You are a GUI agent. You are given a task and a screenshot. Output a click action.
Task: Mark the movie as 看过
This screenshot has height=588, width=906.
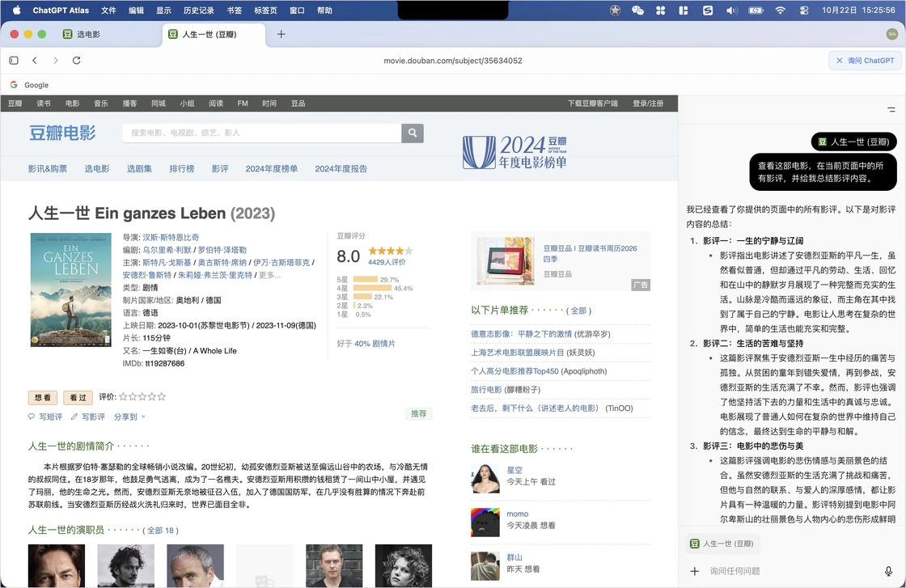click(x=78, y=397)
